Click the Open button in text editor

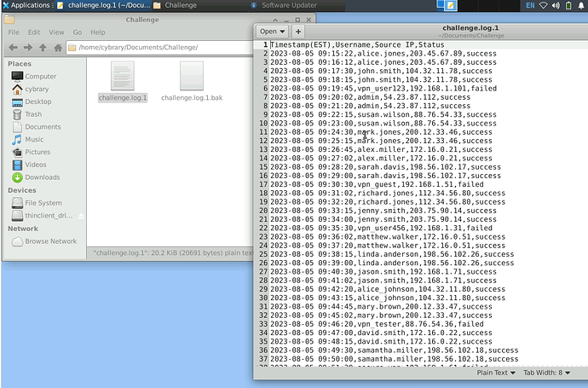(272, 32)
